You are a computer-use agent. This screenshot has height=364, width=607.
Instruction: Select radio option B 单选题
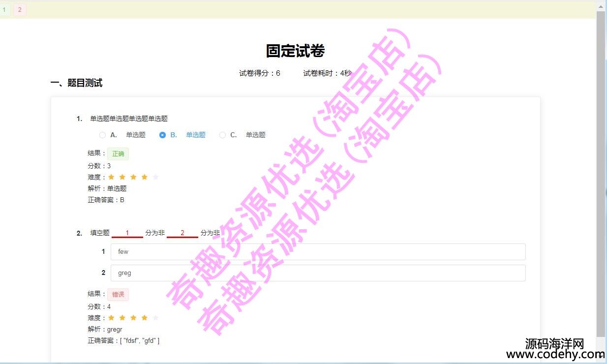tap(162, 135)
